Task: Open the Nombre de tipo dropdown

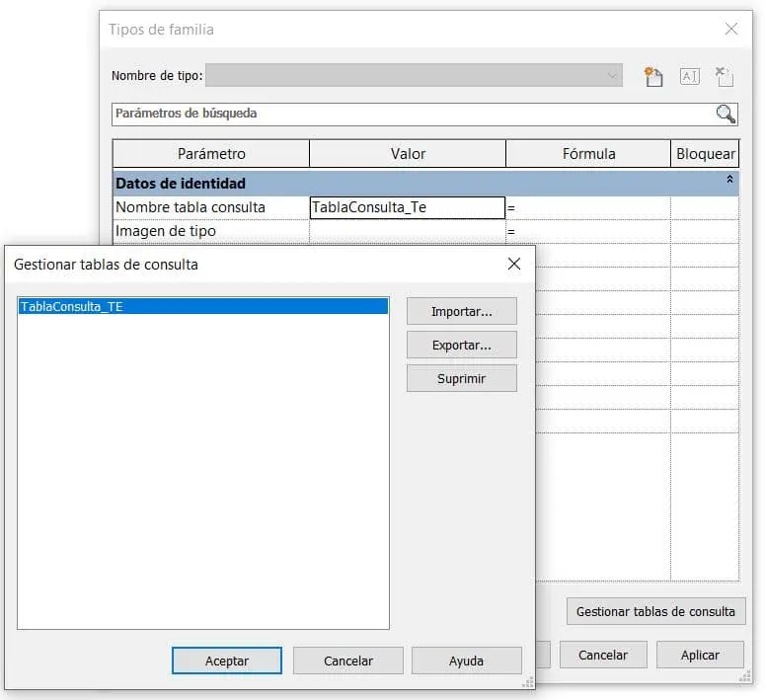Action: tap(613, 76)
